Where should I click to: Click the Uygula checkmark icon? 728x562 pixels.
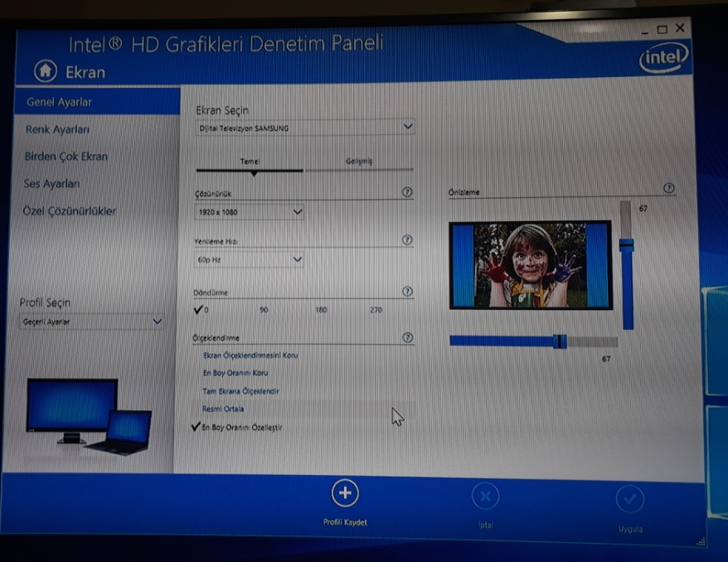click(630, 499)
